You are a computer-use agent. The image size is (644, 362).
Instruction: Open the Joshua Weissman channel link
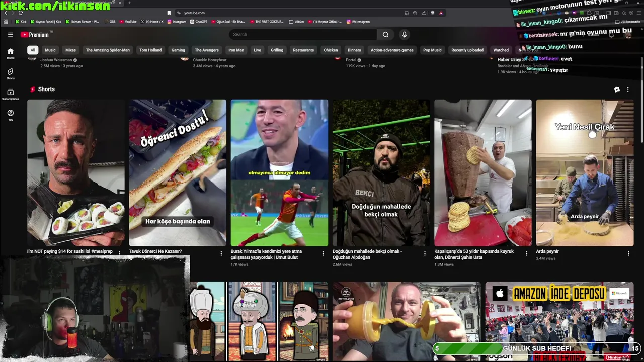coord(56,60)
